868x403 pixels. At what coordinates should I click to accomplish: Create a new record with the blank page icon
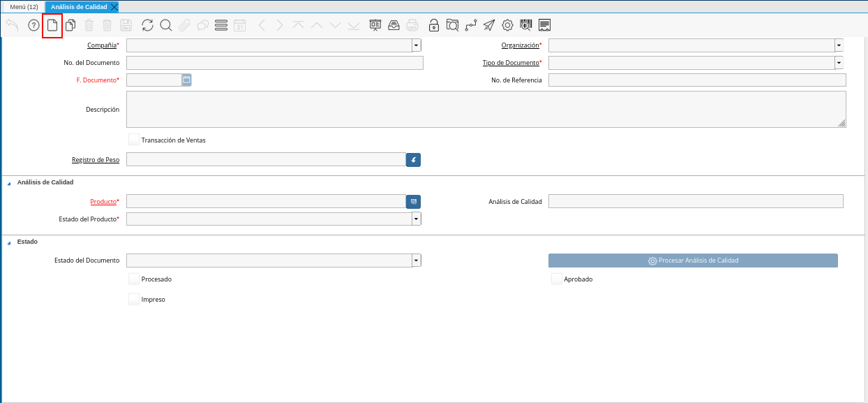(x=52, y=25)
